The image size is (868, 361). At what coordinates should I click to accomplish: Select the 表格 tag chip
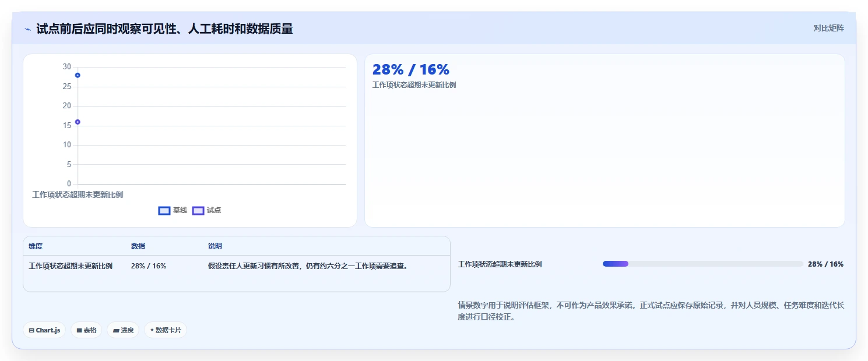(86, 330)
